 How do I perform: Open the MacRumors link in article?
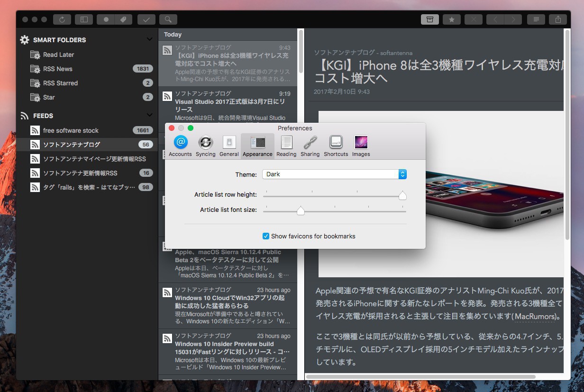(535, 316)
